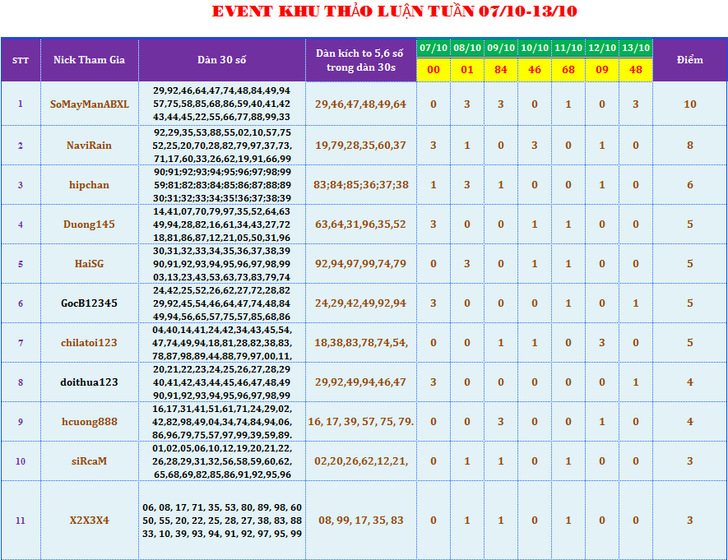Select the siRcaM nickname
This screenshot has height=560, width=728.
click(x=89, y=461)
